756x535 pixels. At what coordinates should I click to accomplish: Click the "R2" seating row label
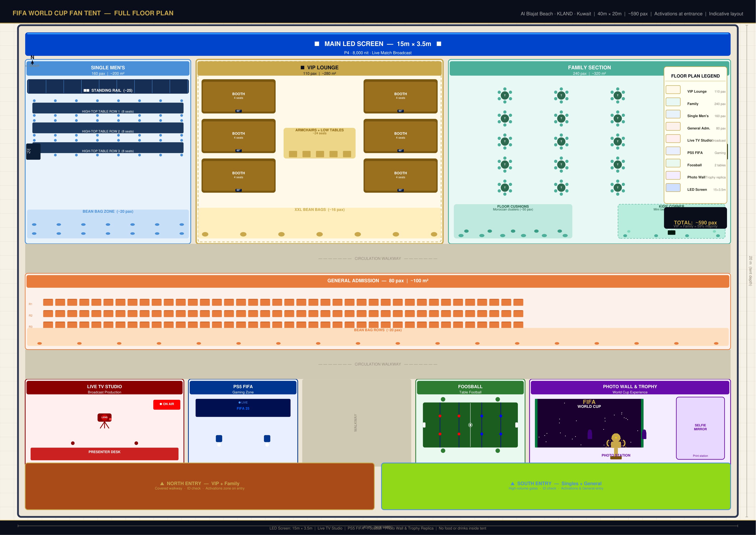(x=31, y=315)
